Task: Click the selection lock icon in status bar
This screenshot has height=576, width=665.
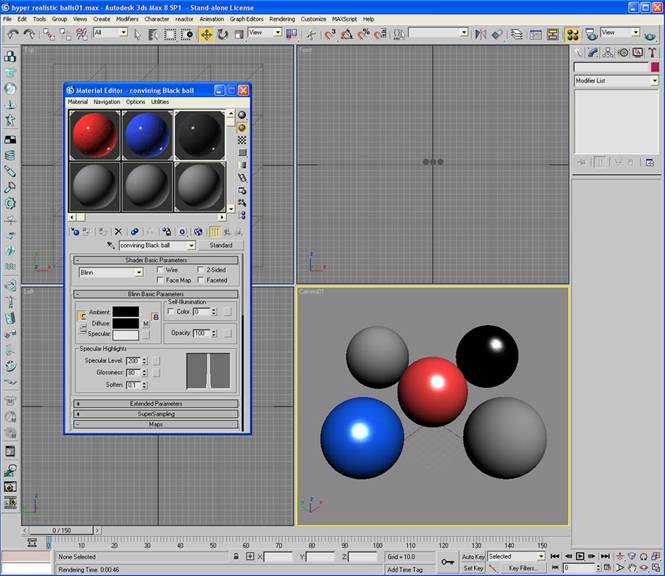Action: 235,556
